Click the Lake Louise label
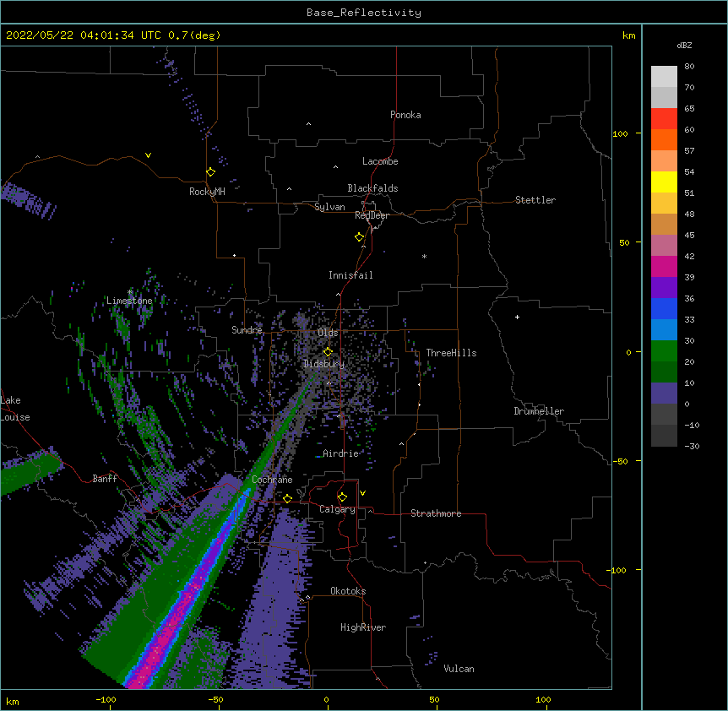Viewport: 728px width, 711px height. coord(15,409)
